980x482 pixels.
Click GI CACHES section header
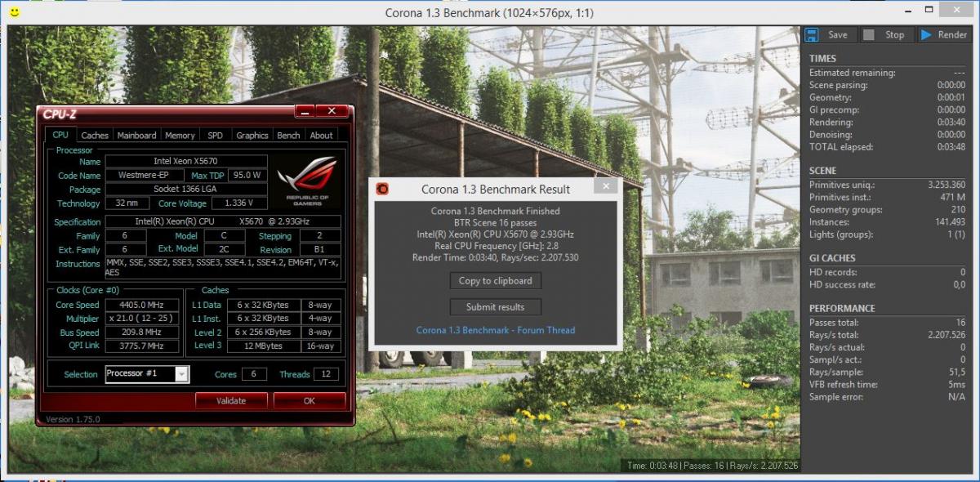pyautogui.click(x=832, y=258)
